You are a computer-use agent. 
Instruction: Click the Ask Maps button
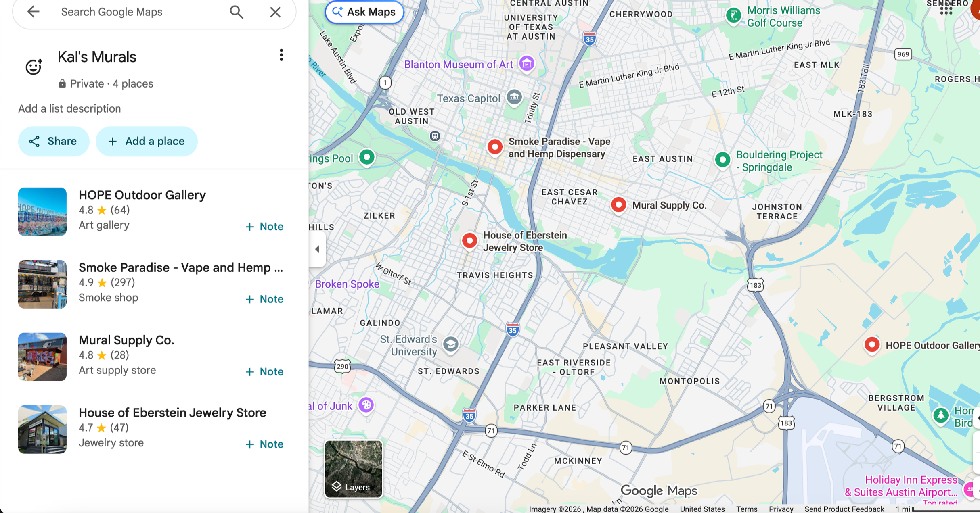click(364, 12)
